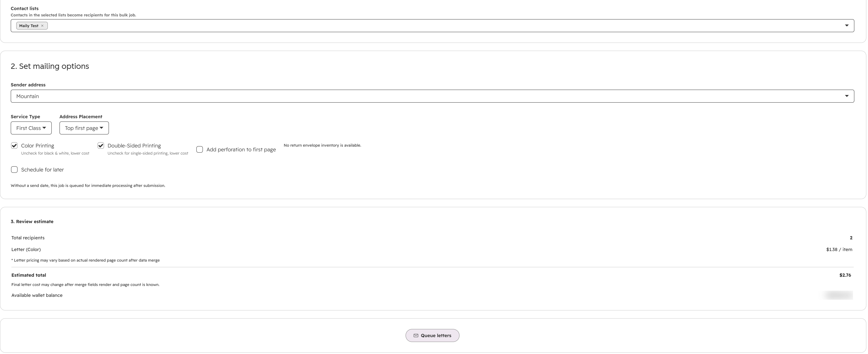Click the envelope icon in Queue letters
Image resolution: width=868 pixels, height=354 pixels.
[416, 335]
